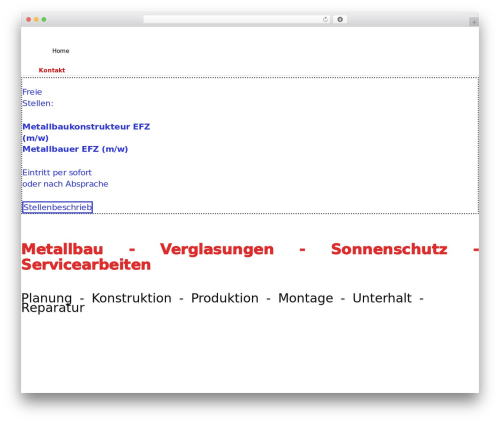Click the Montage text

306,298
